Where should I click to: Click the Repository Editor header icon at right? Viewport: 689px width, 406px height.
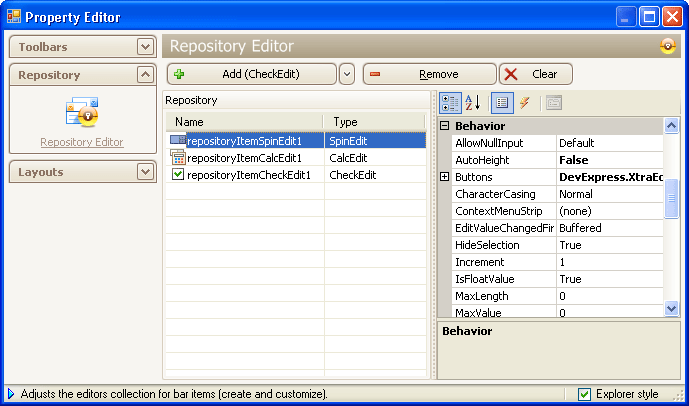coord(667,46)
